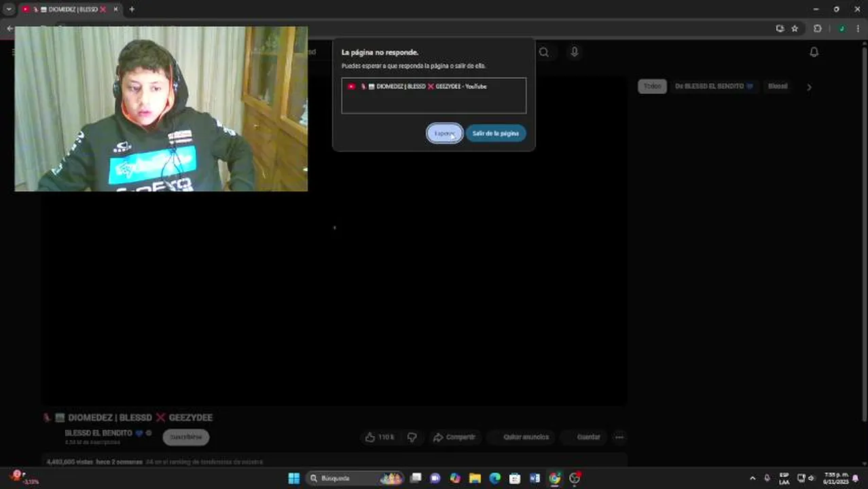Open Word from the taskbar
The height and width of the screenshot is (489, 868).
[535, 478]
